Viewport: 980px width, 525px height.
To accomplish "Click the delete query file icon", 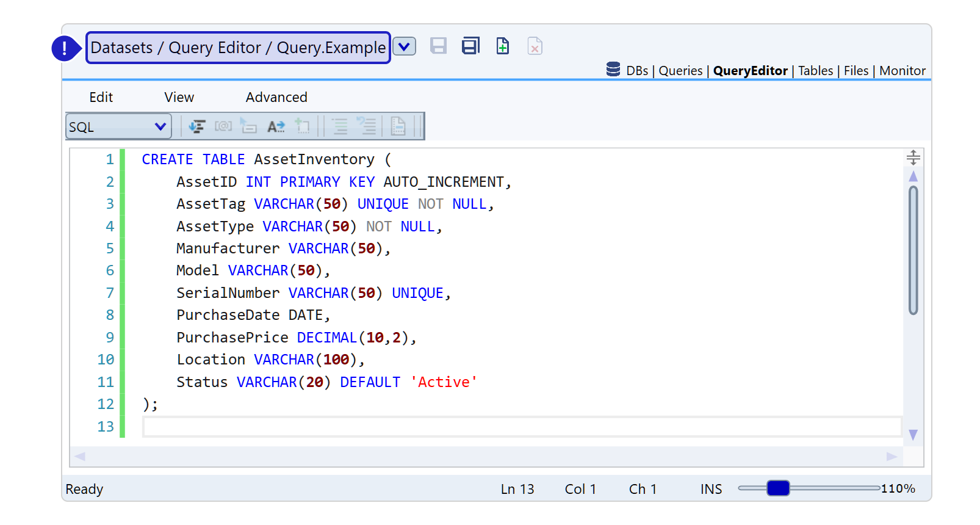I will pos(535,46).
